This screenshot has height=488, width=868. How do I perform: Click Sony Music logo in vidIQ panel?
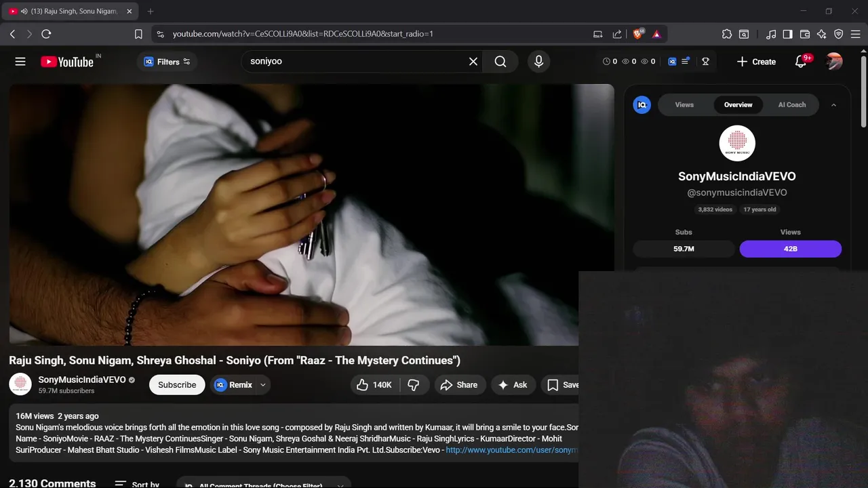[x=737, y=143]
